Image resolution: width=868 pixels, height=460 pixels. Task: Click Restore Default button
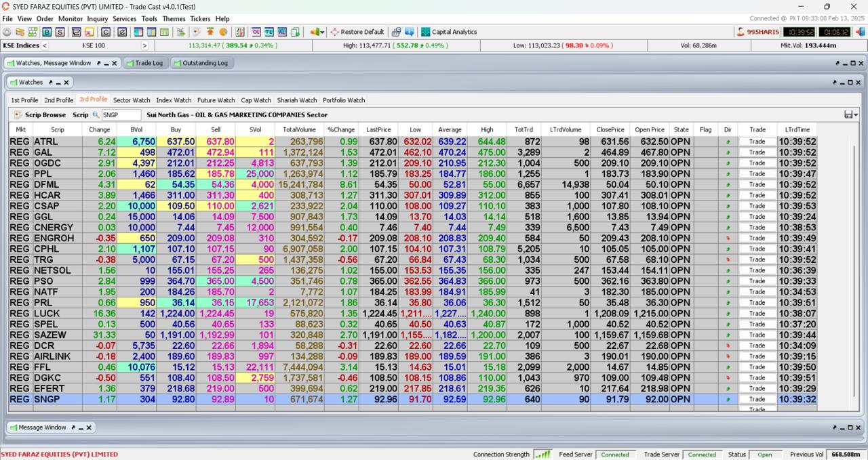pos(357,32)
